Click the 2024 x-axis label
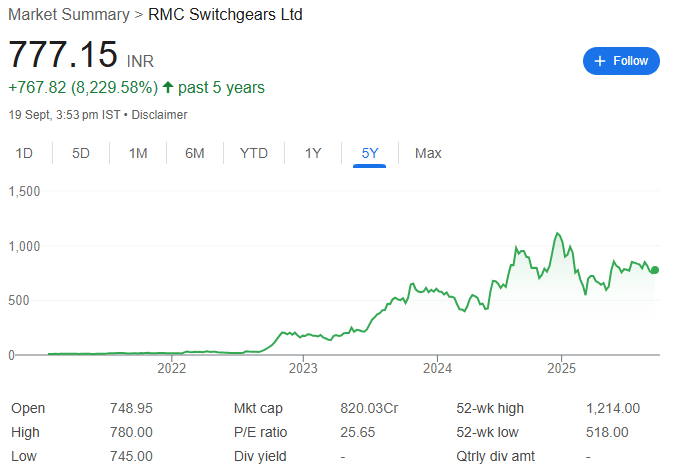Screen dimensions: 699x475 click(x=437, y=369)
